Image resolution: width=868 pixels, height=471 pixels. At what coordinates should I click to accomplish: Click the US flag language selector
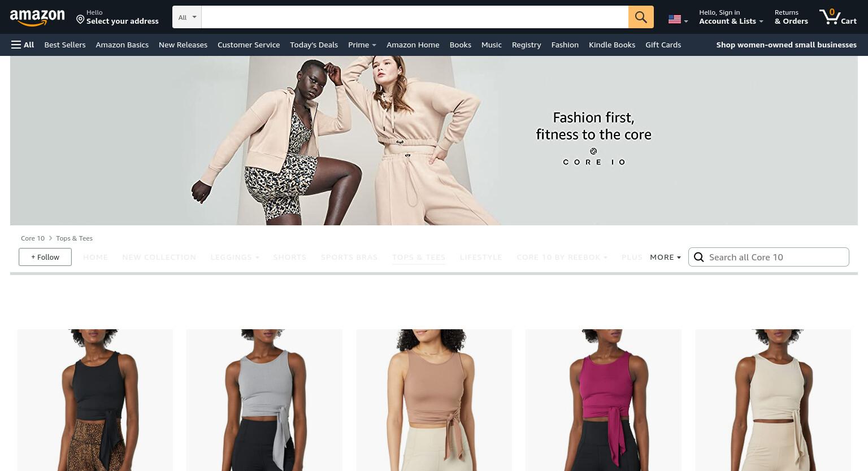click(x=678, y=19)
